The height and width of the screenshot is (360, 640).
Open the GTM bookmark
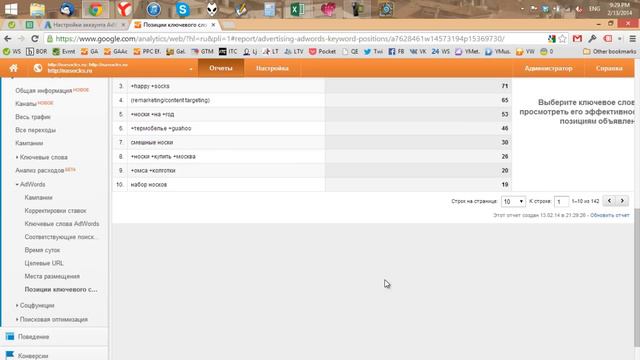coord(202,51)
